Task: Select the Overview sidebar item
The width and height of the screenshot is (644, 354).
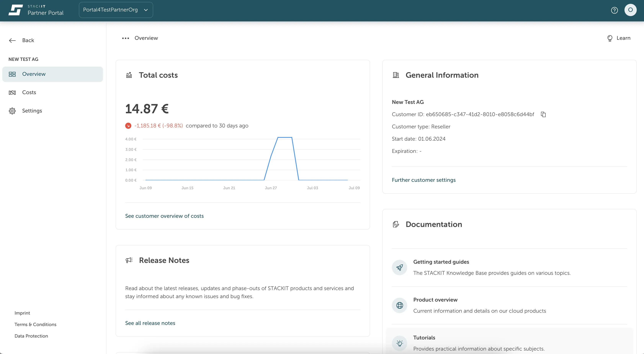Action: [34, 74]
